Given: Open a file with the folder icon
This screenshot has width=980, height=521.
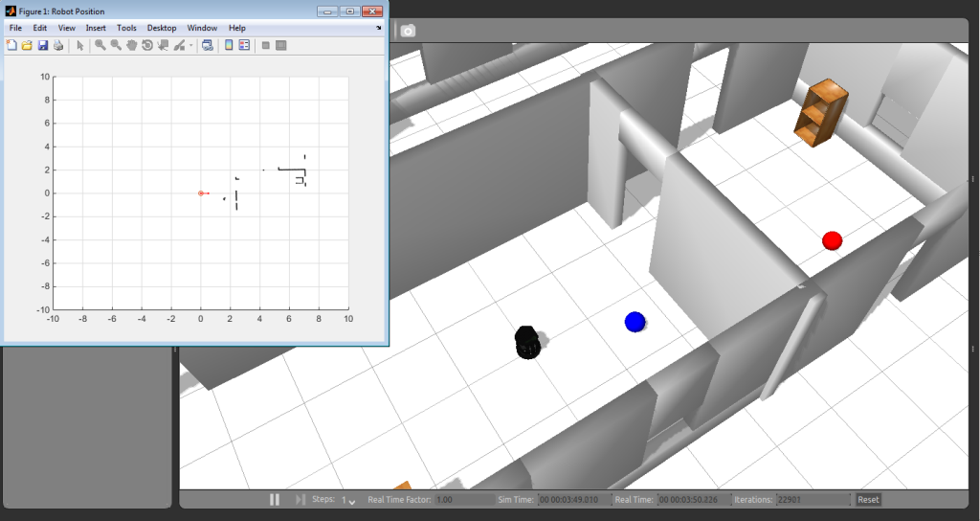Looking at the screenshot, I should [x=27, y=45].
